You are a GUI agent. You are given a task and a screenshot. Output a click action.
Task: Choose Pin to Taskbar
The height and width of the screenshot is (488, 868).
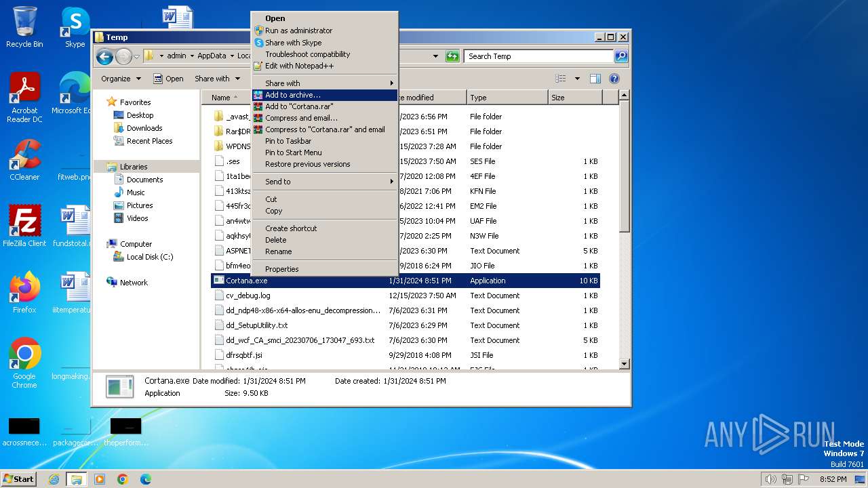click(x=325, y=141)
